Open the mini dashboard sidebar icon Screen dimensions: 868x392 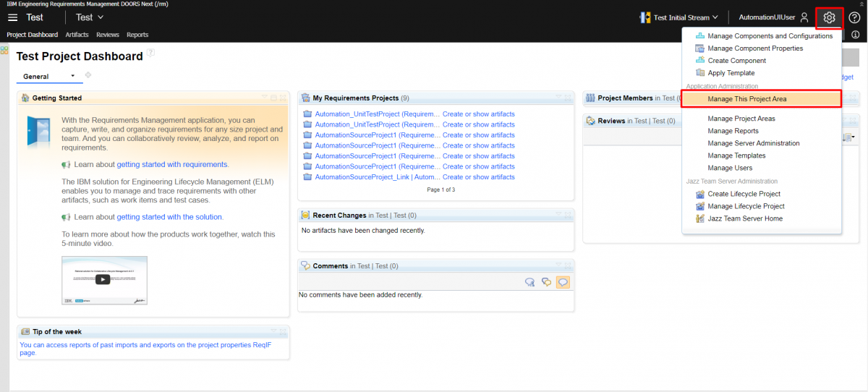click(4, 51)
